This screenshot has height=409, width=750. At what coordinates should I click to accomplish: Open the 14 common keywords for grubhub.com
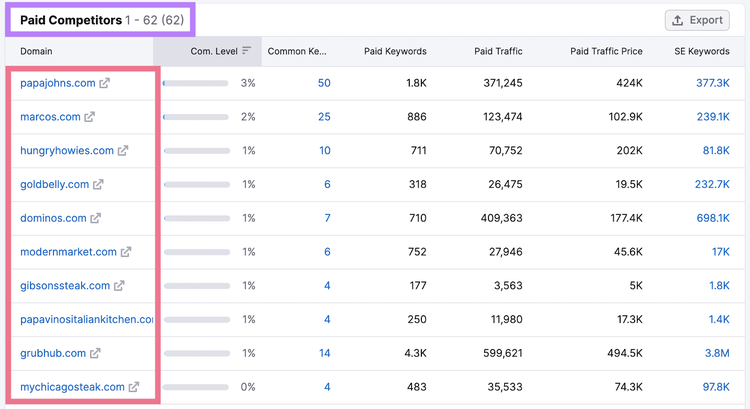[x=325, y=353]
